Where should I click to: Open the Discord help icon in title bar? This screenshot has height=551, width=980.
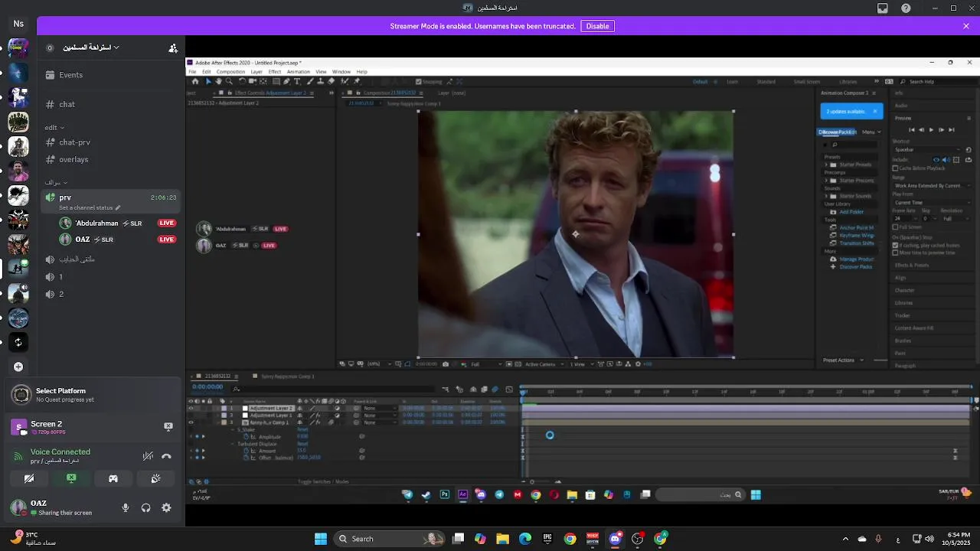coord(906,8)
